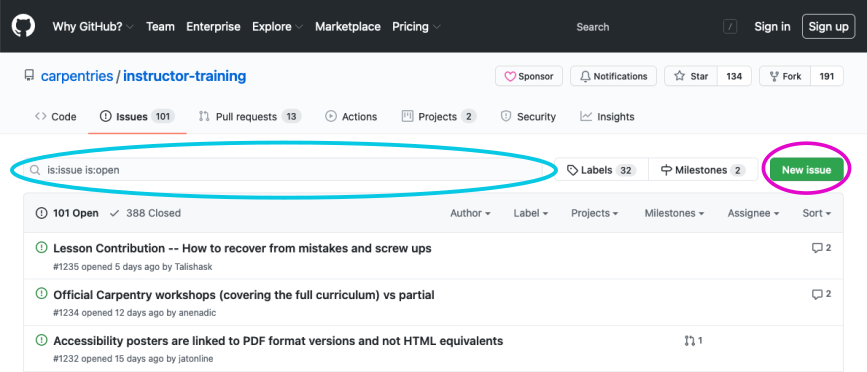Open the Sort dropdown
Viewport: 867px width, 372px height.
(817, 213)
